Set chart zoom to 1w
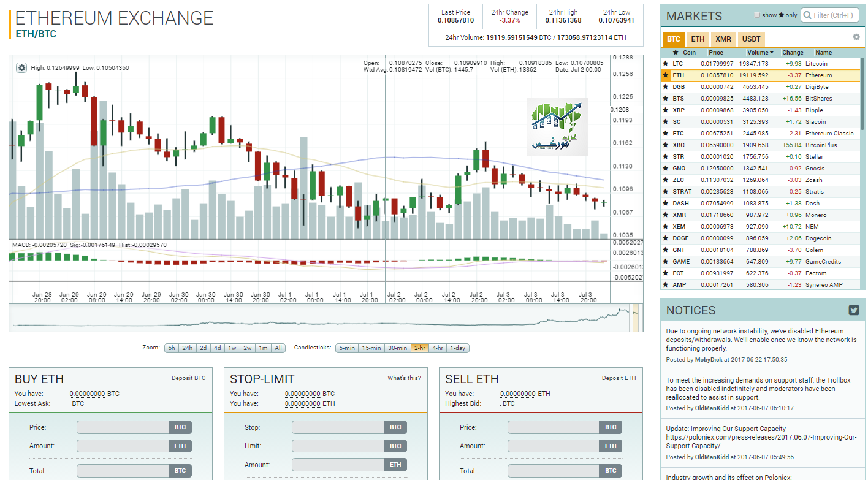Screen dimensions: 868x480 232,348
